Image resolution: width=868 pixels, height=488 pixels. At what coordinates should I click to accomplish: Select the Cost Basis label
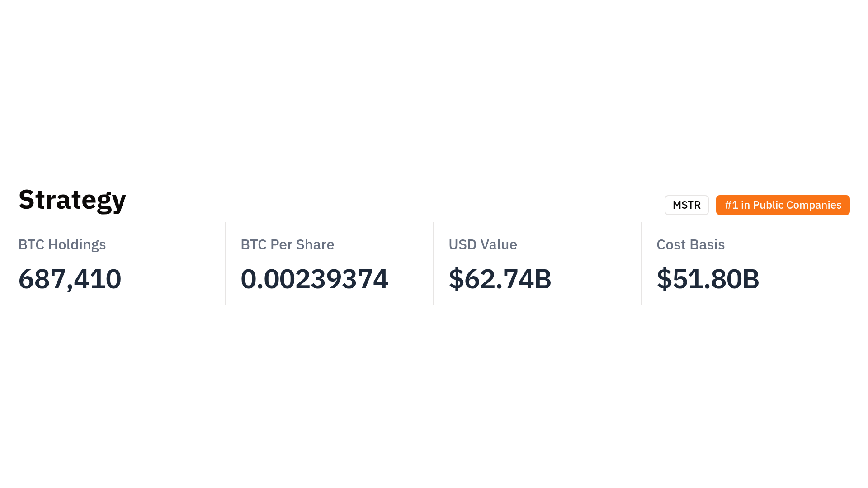click(690, 244)
